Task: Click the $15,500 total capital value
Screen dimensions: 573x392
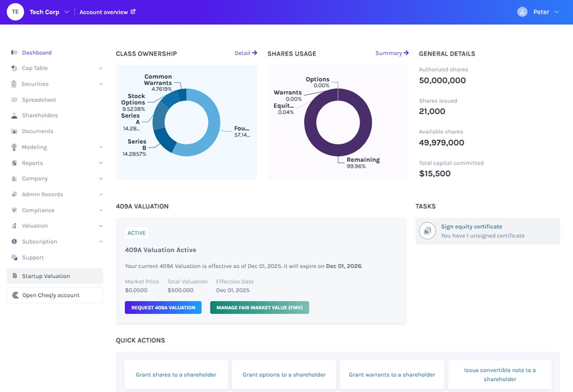Action: [x=434, y=173]
